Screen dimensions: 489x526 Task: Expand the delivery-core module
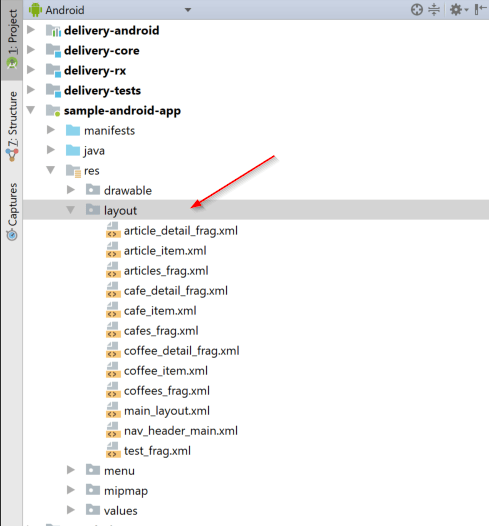tap(31, 50)
